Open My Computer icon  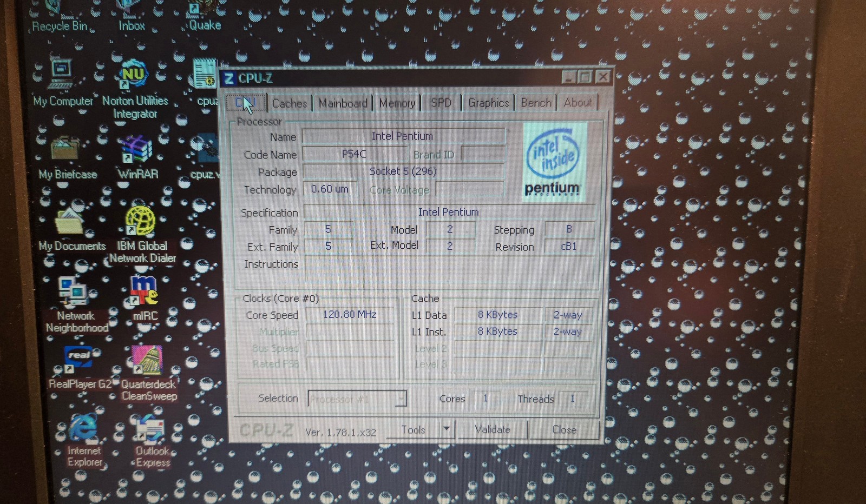[62, 82]
